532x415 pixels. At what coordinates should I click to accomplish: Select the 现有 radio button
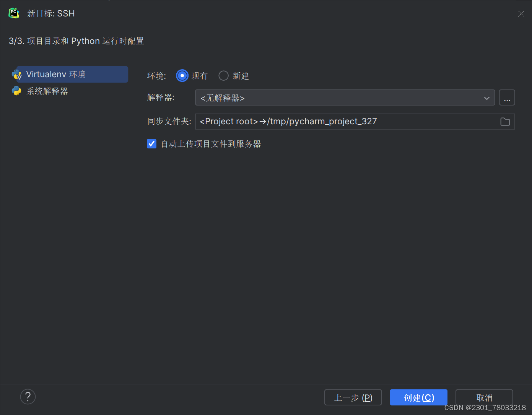[182, 75]
